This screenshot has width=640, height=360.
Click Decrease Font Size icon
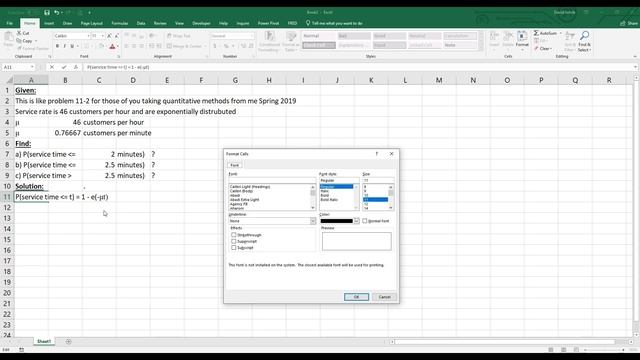116,36
